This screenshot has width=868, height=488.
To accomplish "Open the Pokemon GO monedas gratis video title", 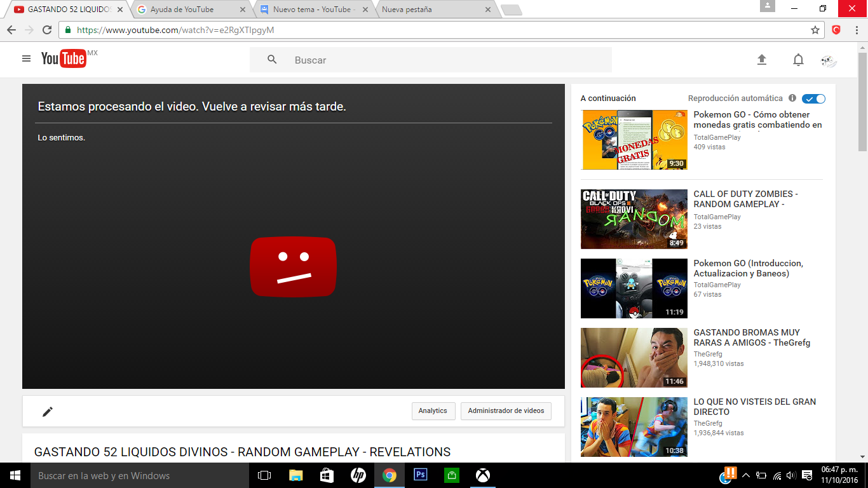I will [x=757, y=120].
